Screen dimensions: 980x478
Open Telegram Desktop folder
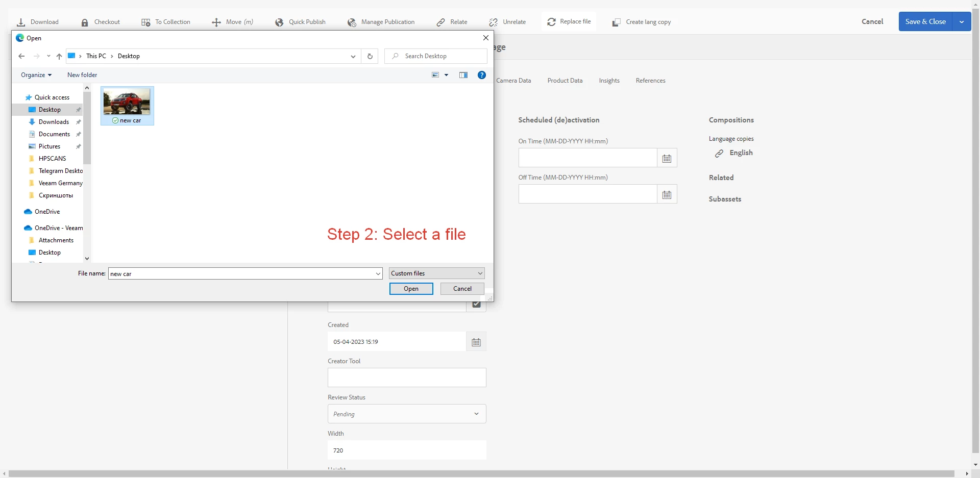(x=60, y=171)
